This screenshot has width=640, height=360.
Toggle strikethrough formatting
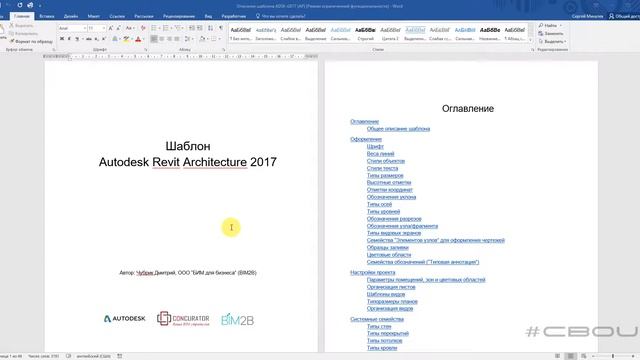point(89,39)
